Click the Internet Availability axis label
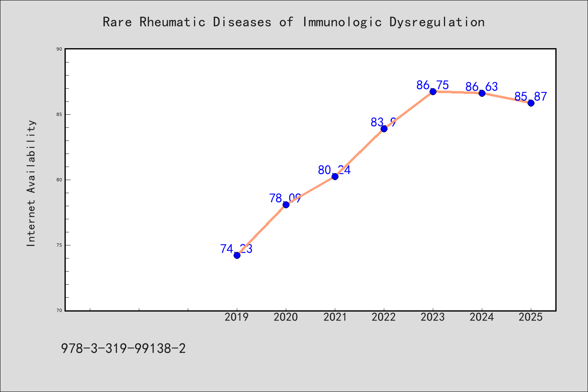Image resolution: width=588 pixels, height=392 pixels. [31, 183]
